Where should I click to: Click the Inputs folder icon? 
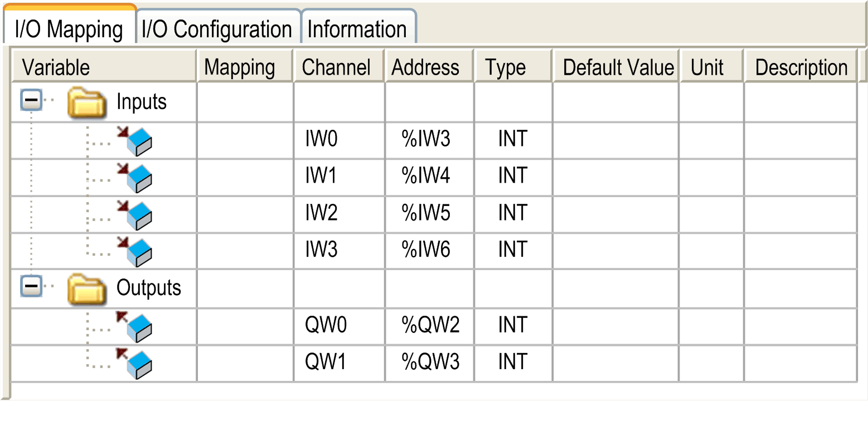pos(87,103)
